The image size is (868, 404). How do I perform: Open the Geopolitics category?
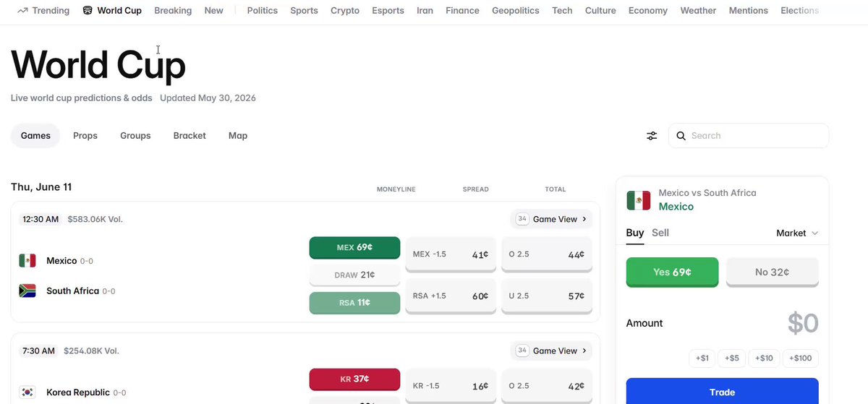click(516, 10)
